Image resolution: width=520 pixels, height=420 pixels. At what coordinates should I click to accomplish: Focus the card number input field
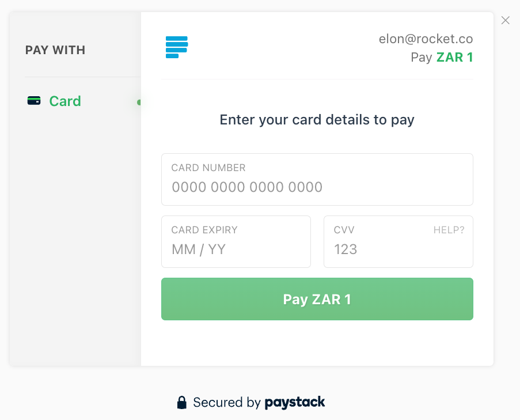click(x=317, y=187)
